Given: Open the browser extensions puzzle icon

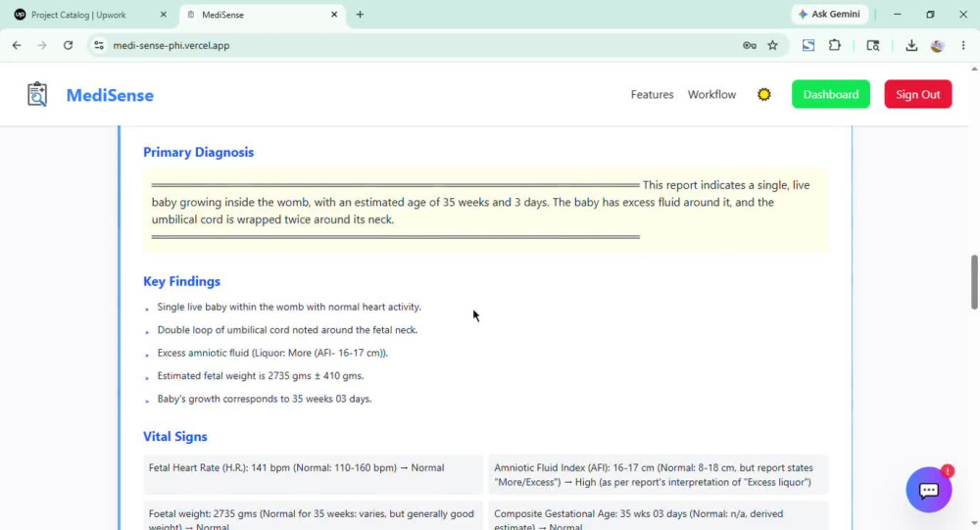Looking at the screenshot, I should pos(834,45).
